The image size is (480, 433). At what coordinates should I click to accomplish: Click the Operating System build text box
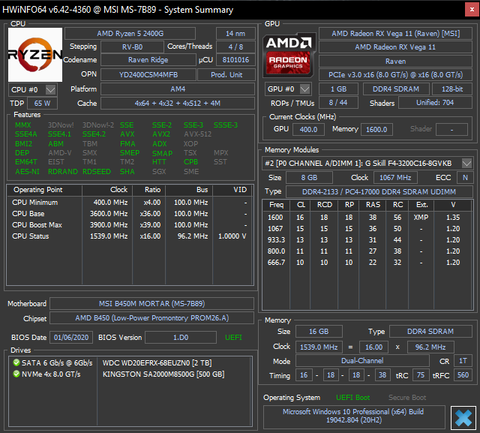(x=354, y=416)
